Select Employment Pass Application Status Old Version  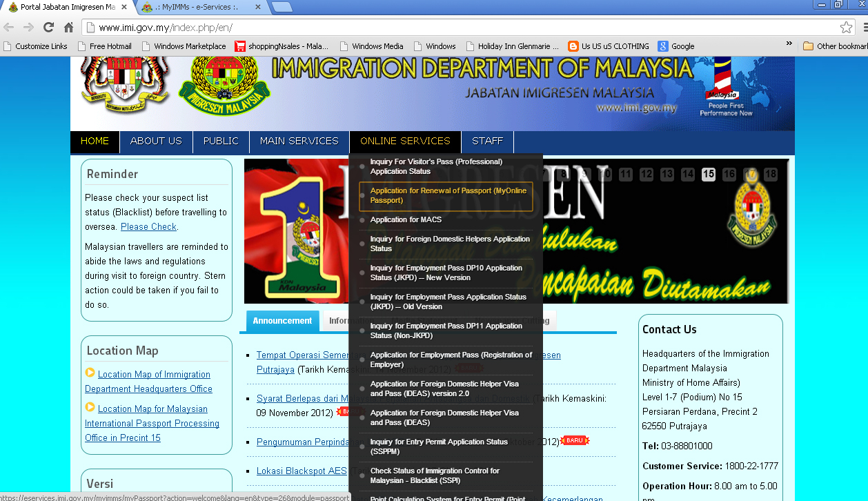point(446,302)
